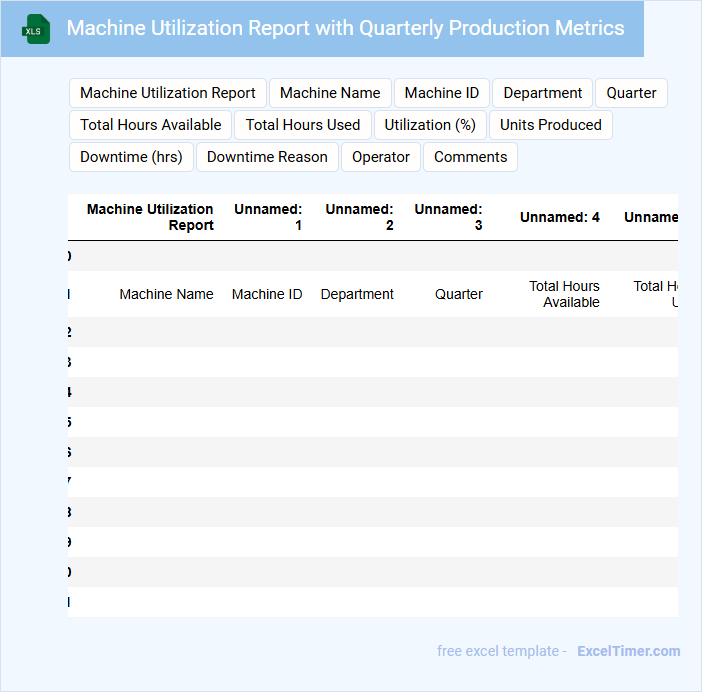Click the Total Hours Used tag
The image size is (702, 692).
coord(303,125)
